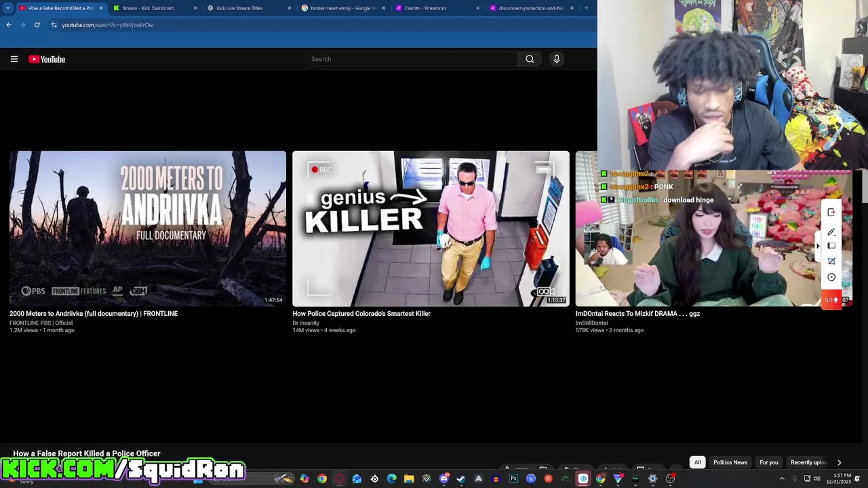The height and width of the screenshot is (488, 868).
Task: Show more filter chips with right chevron
Action: [x=839, y=462]
